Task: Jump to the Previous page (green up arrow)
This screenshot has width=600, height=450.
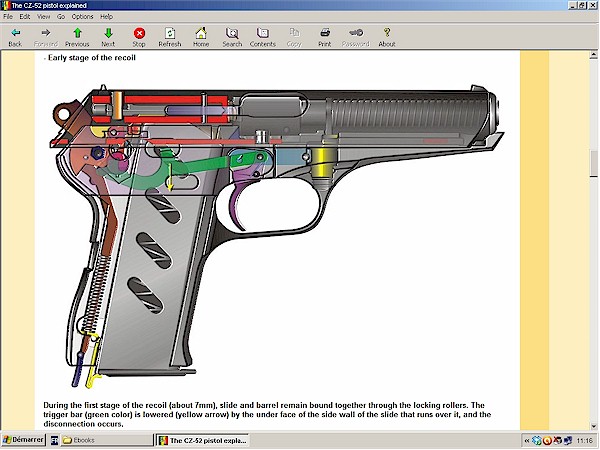Action: pos(77,37)
